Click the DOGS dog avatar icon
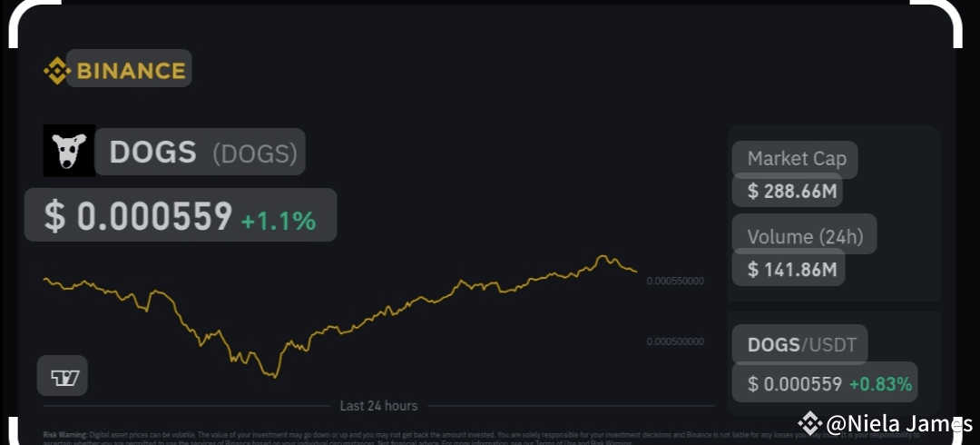Viewport: 980px width, 445px height. [x=69, y=151]
